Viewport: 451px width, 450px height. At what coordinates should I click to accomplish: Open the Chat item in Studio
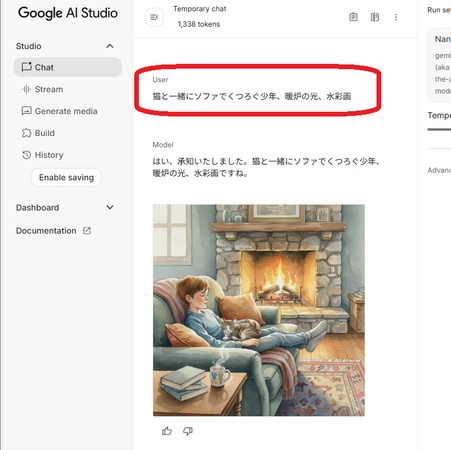[x=68, y=67]
